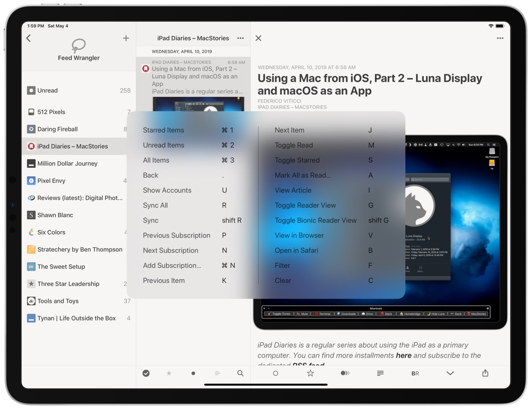Click "Mark All as Read..." in the overlay
The height and width of the screenshot is (410, 532).
click(x=303, y=175)
